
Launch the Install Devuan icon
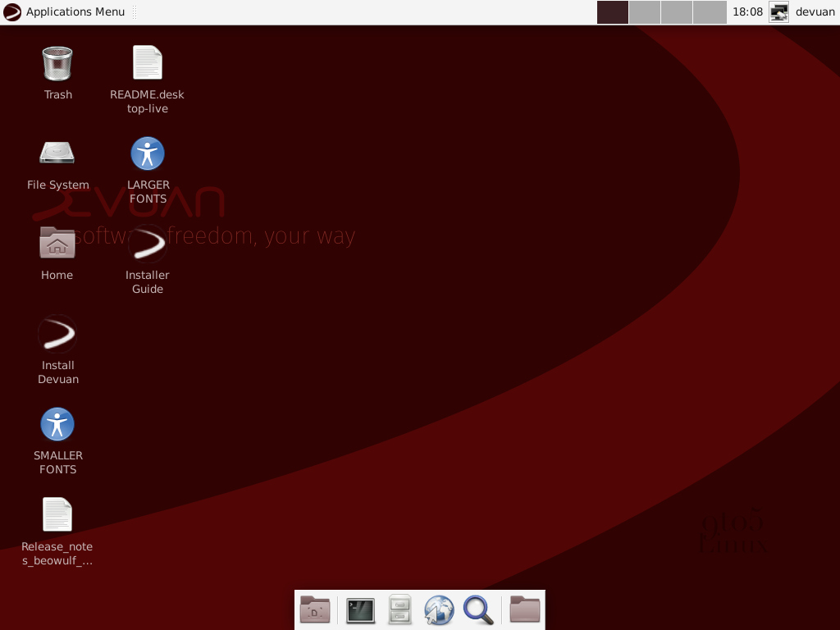[x=57, y=334]
